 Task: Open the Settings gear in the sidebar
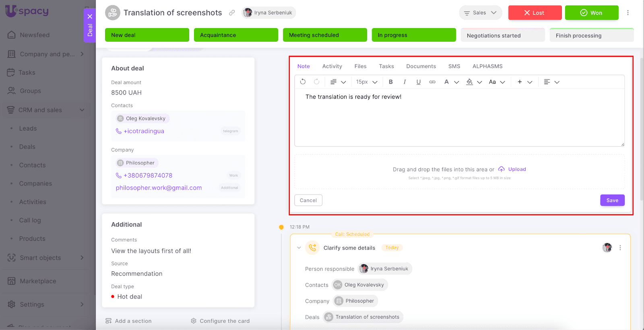point(12,304)
